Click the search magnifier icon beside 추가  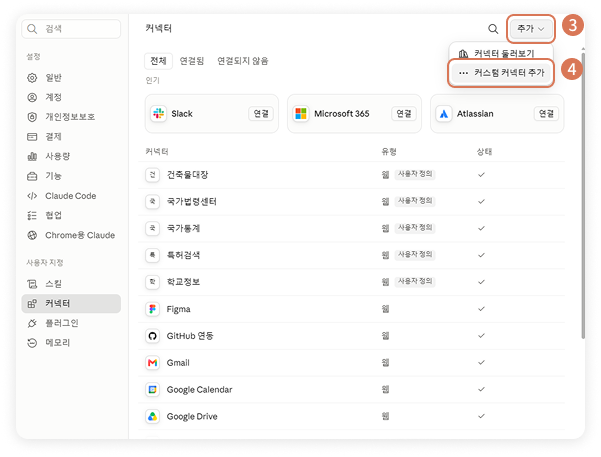(493, 29)
